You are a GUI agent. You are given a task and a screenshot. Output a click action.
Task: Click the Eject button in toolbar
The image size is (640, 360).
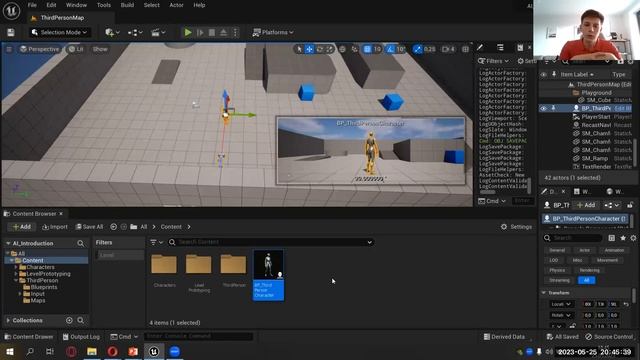coord(223,32)
